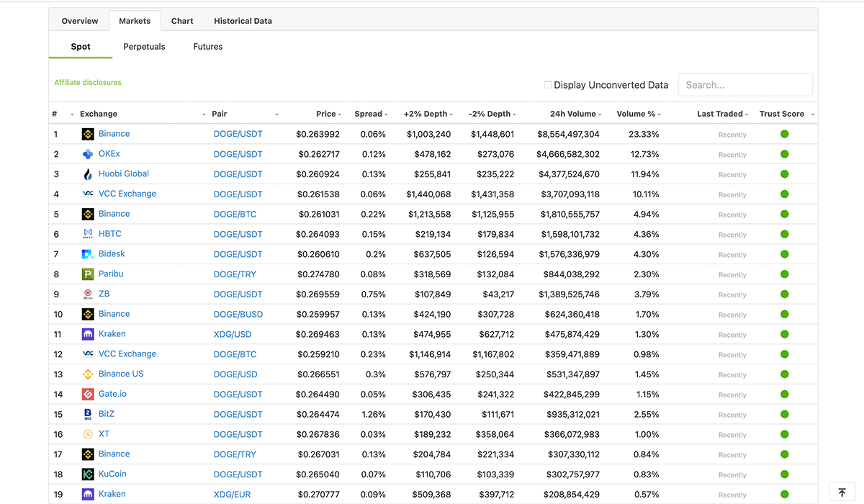Open the KuCoin exchange link
Screen dimensions: 864x504
click(x=112, y=474)
